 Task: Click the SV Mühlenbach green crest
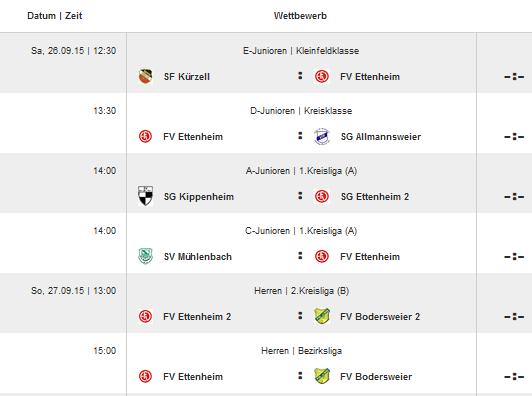(146, 256)
